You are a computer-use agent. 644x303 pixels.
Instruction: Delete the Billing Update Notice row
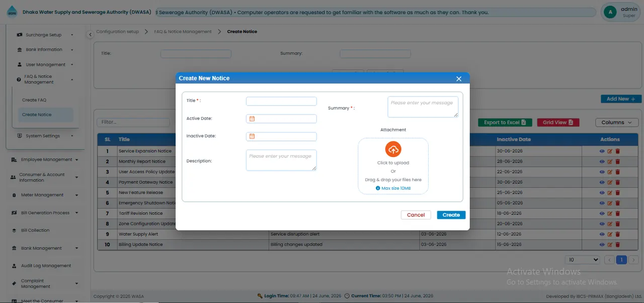(618, 245)
